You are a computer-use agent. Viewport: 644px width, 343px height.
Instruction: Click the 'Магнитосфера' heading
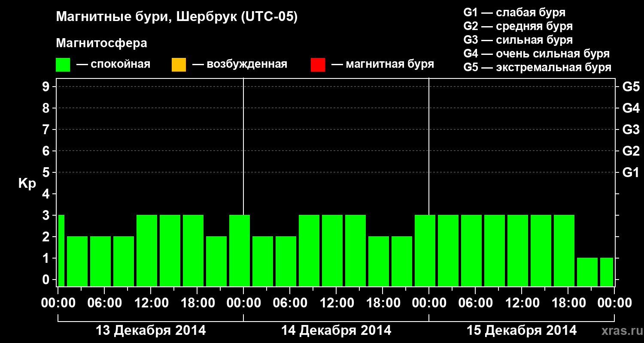101,43
